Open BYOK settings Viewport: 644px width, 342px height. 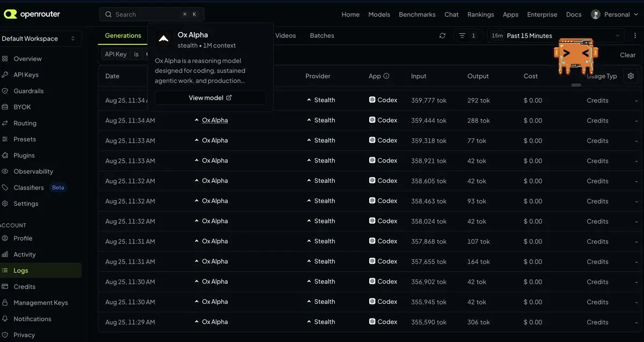[22, 107]
